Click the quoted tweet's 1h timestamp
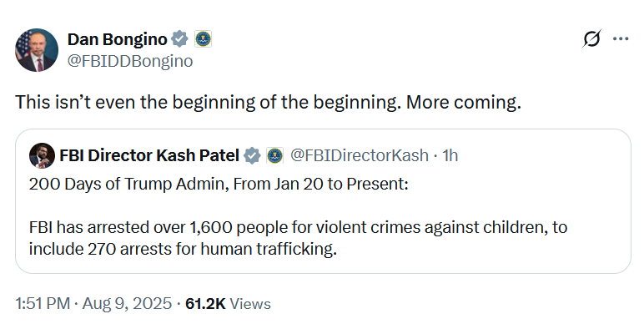The image size is (644, 324). (x=450, y=155)
